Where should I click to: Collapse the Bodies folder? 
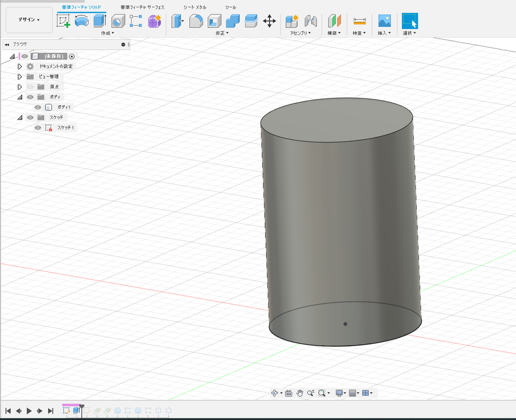pyautogui.click(x=20, y=98)
